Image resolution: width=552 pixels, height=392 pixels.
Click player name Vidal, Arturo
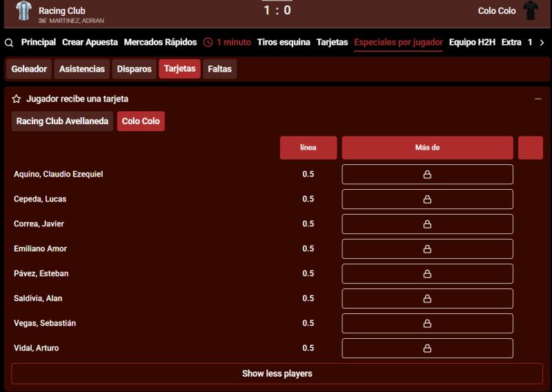coord(37,348)
